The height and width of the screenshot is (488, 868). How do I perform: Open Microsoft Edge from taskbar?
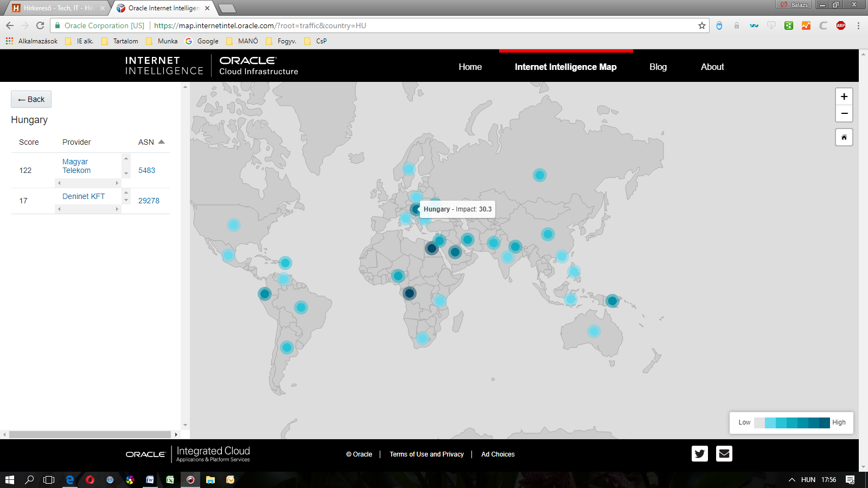70,479
